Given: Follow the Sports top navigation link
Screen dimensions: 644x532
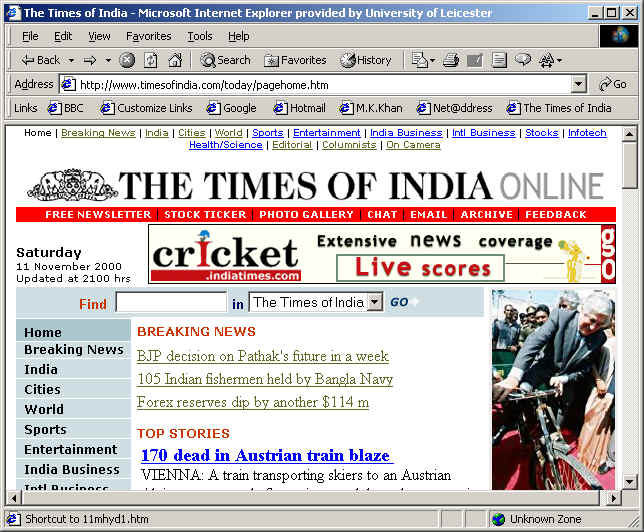Looking at the screenshot, I should (x=268, y=133).
